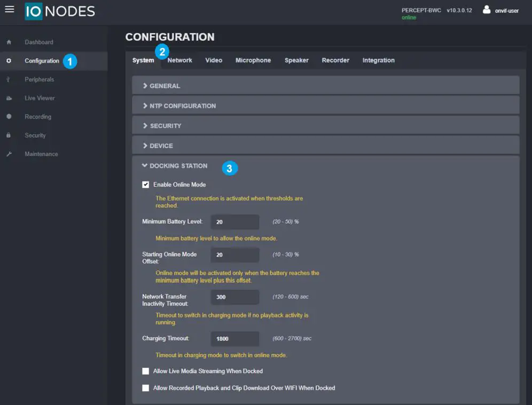Click the Peripherals sidebar icon
The image size is (532, 405).
coord(9,80)
